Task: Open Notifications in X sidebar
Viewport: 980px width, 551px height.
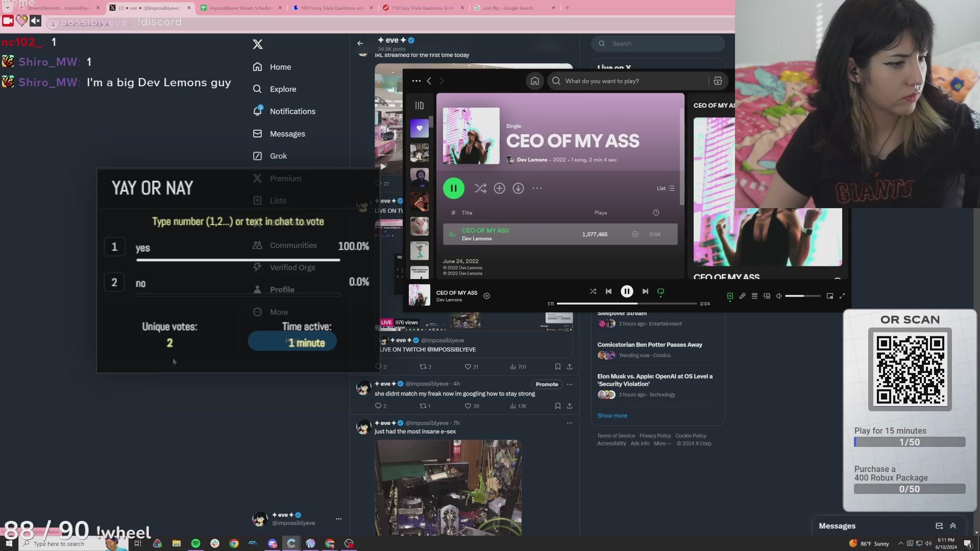Action: (292, 111)
